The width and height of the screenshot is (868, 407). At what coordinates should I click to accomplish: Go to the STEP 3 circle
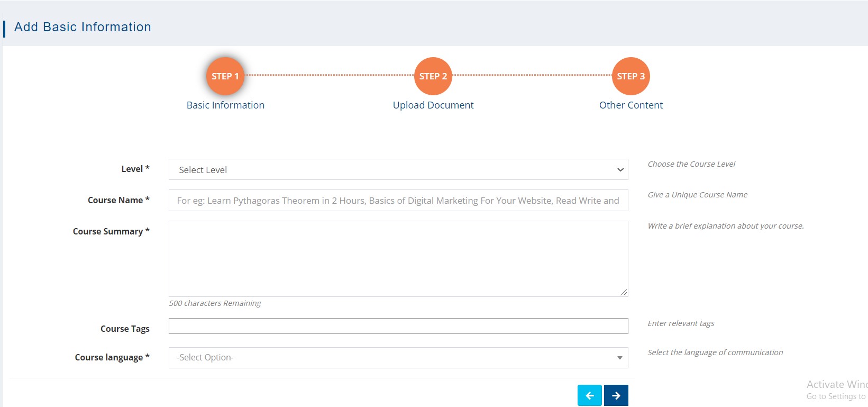point(631,76)
